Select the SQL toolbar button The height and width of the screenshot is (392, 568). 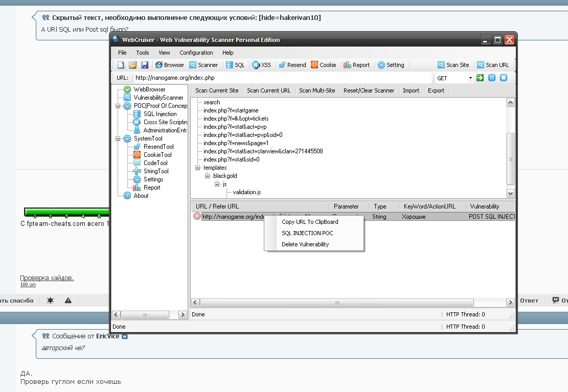[235, 65]
